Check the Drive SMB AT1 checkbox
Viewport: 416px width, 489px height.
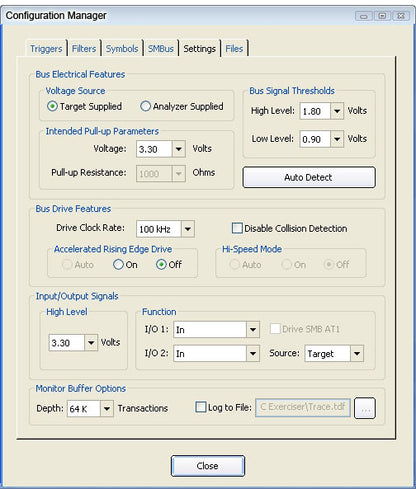click(275, 329)
